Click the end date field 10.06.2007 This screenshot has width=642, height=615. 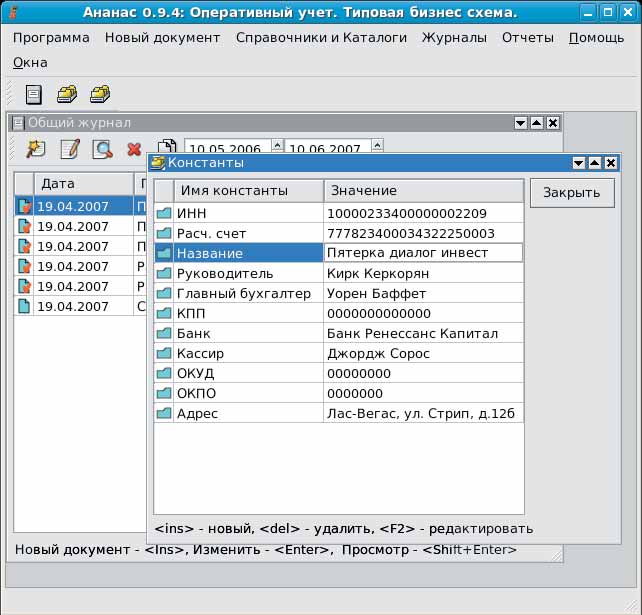[x=328, y=146]
